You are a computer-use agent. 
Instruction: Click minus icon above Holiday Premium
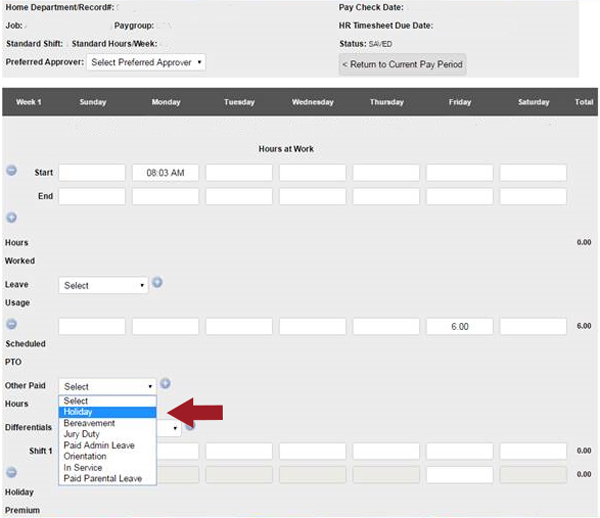point(12,472)
